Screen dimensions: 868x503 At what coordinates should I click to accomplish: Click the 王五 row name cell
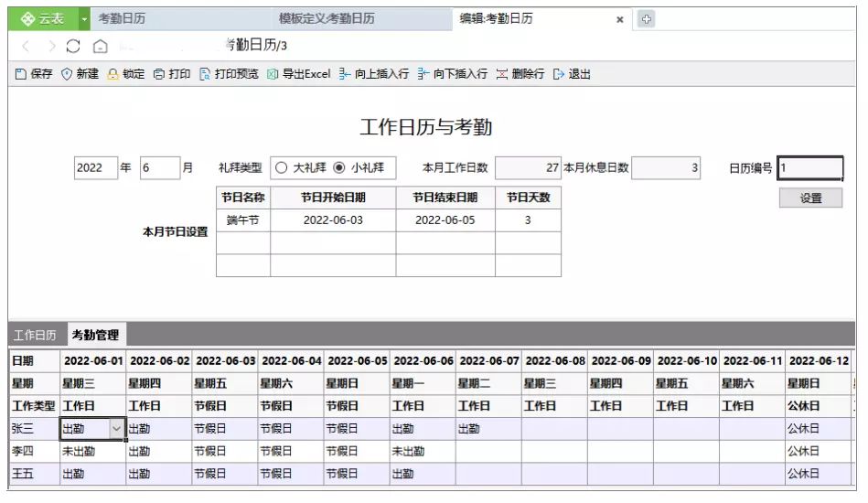[35, 475]
